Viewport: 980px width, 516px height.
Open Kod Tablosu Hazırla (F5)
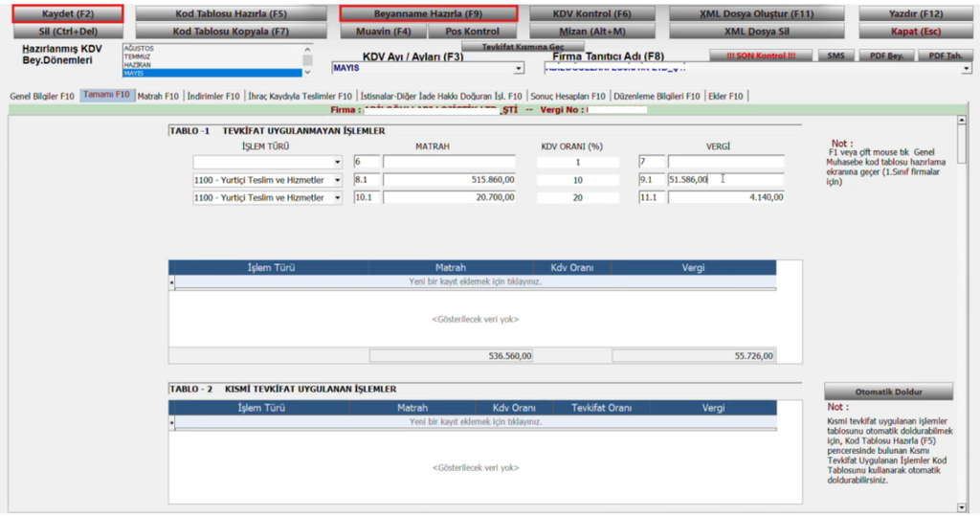[x=231, y=13]
